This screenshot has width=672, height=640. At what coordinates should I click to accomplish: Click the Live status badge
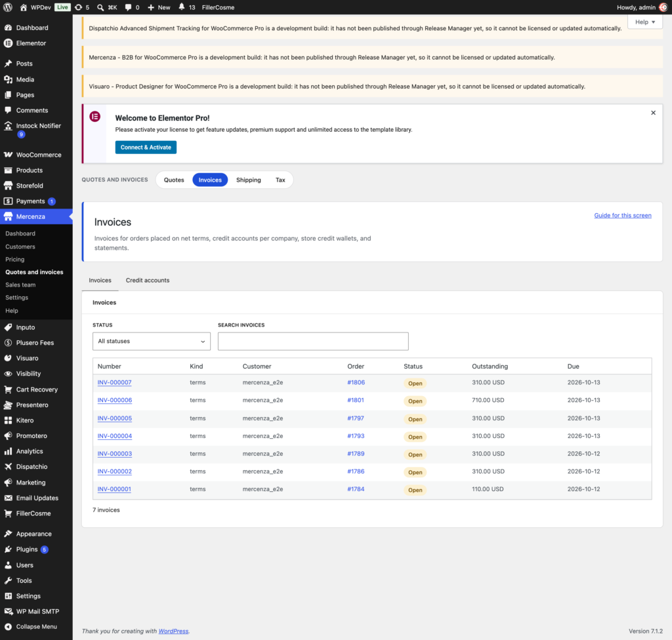pyautogui.click(x=62, y=7)
